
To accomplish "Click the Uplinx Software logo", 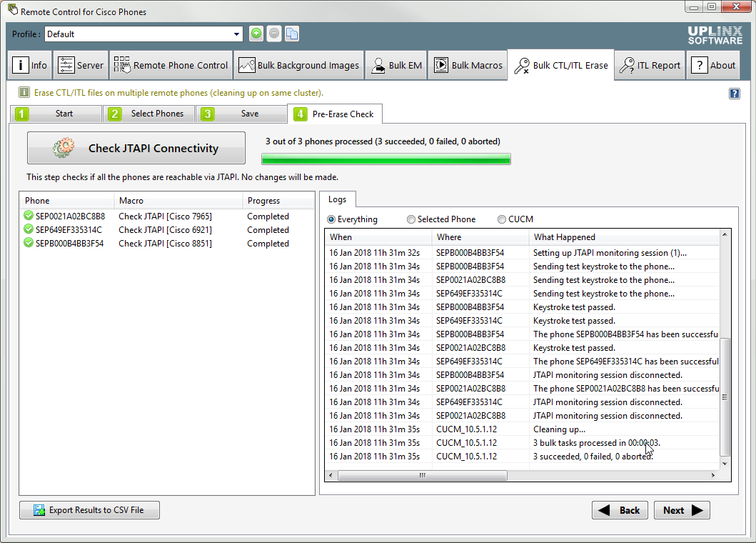I will (x=715, y=35).
